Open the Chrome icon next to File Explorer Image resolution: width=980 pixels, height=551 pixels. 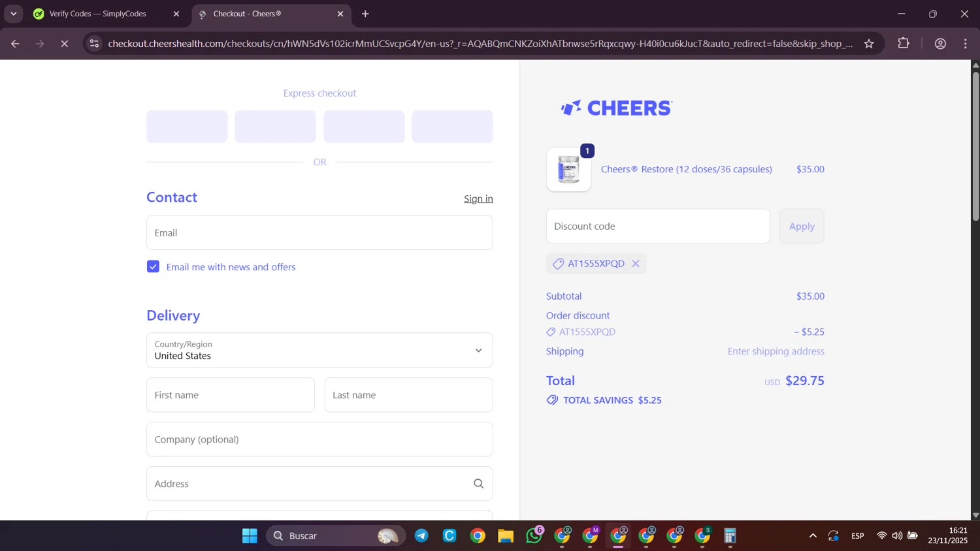click(478, 536)
